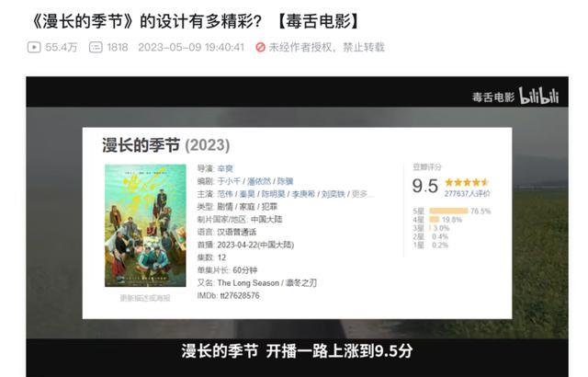The height and width of the screenshot is (377, 588).
Task: Click the 漫长的季节 poster thumbnail
Action: 145,225
